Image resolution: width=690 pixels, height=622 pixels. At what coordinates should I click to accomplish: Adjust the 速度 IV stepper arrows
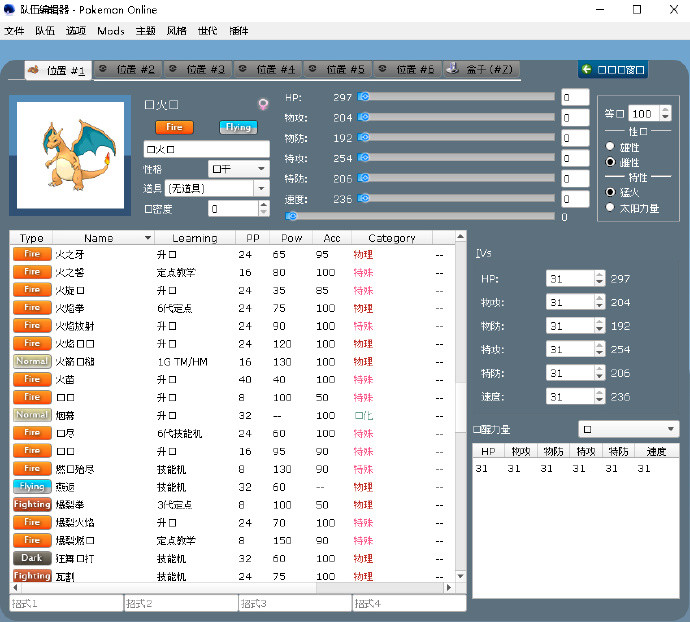point(599,396)
